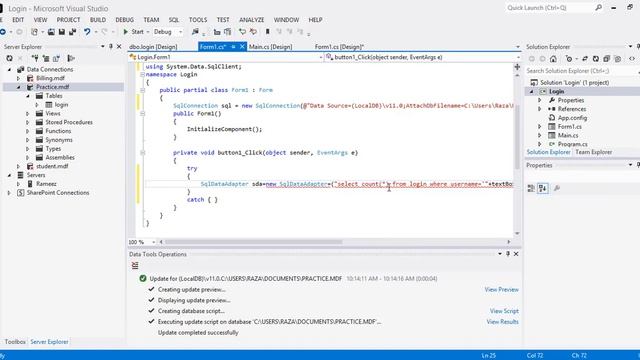Expand the Stored Procedures folder
This screenshot has height=360, width=640.
[x=27, y=122]
